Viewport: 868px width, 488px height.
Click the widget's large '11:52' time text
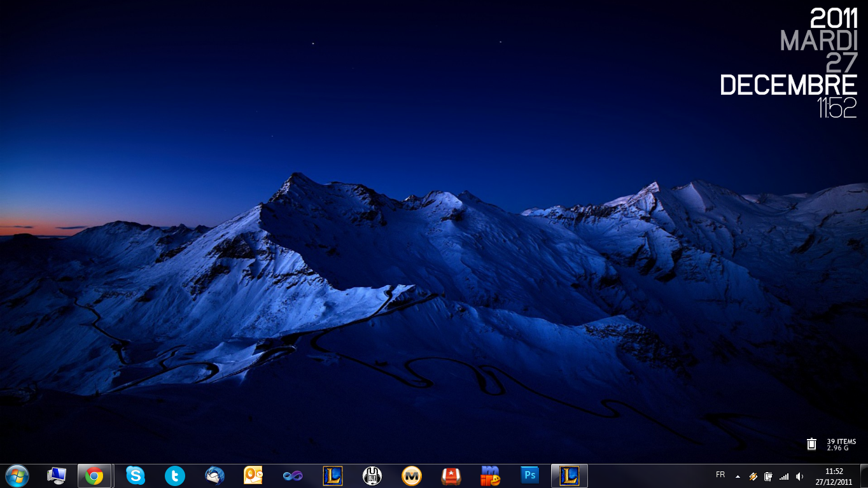[x=837, y=108]
